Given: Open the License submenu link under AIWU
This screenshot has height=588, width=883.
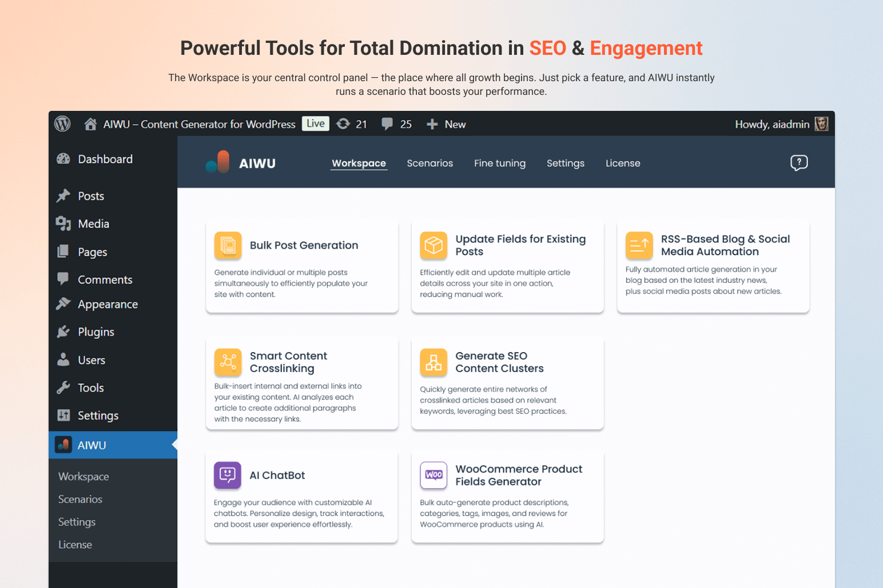Looking at the screenshot, I should click(x=75, y=545).
